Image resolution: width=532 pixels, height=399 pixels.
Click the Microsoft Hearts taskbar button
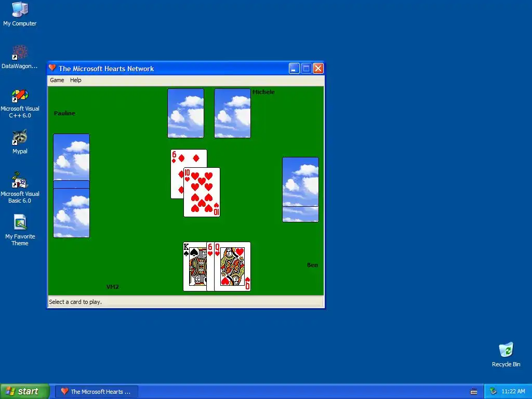pyautogui.click(x=96, y=392)
